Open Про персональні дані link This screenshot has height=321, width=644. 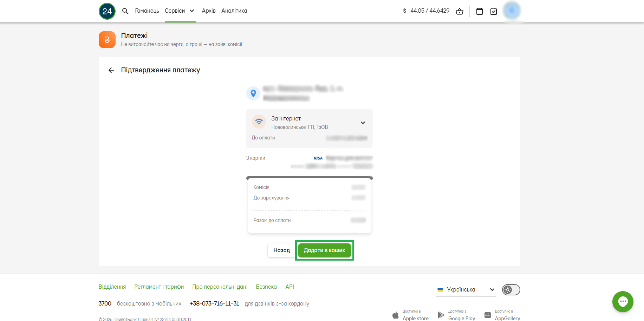tap(220, 287)
